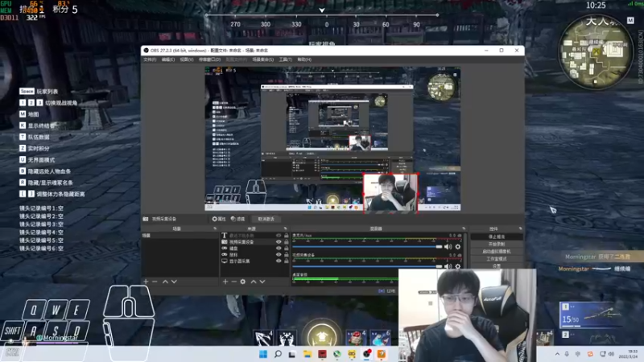Click the microphone system tray icon

click(x=567, y=354)
